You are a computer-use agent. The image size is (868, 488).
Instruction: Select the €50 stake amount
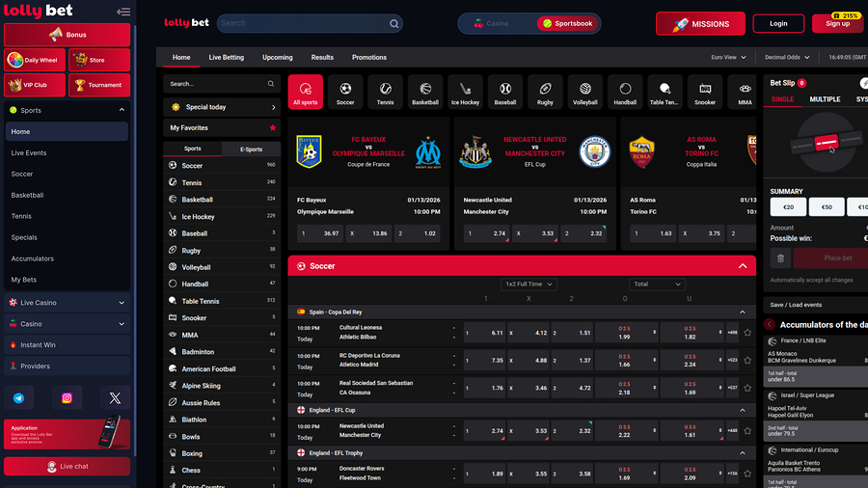827,207
